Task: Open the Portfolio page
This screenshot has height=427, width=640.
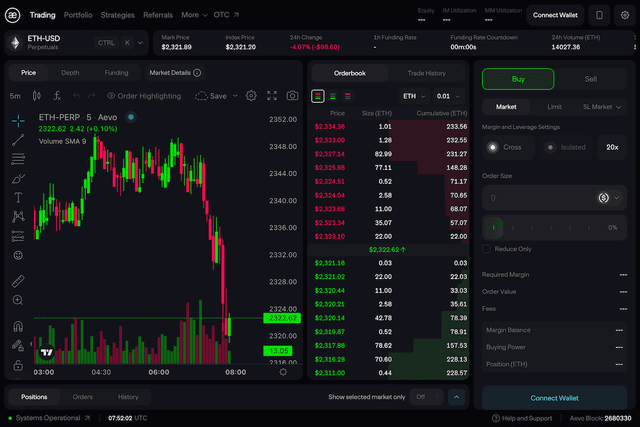Action: pos(78,15)
